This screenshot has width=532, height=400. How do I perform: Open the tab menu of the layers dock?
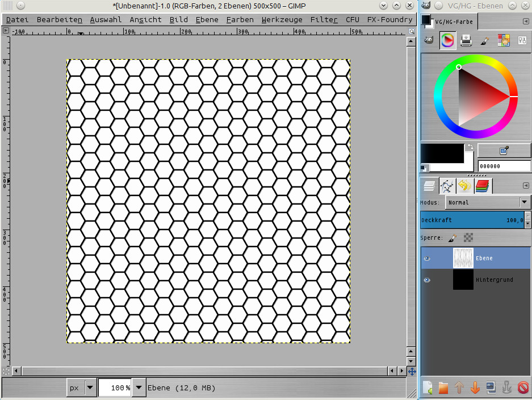tap(526, 186)
